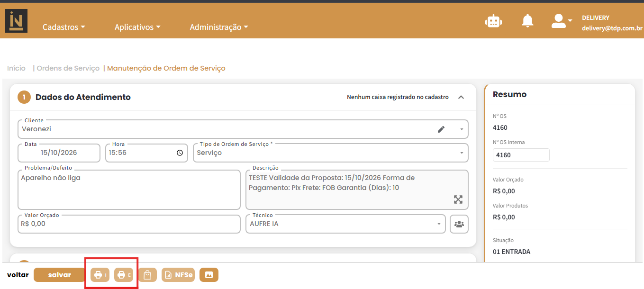Collapse the Dados do Atendimento section
644x289 pixels.
[461, 97]
